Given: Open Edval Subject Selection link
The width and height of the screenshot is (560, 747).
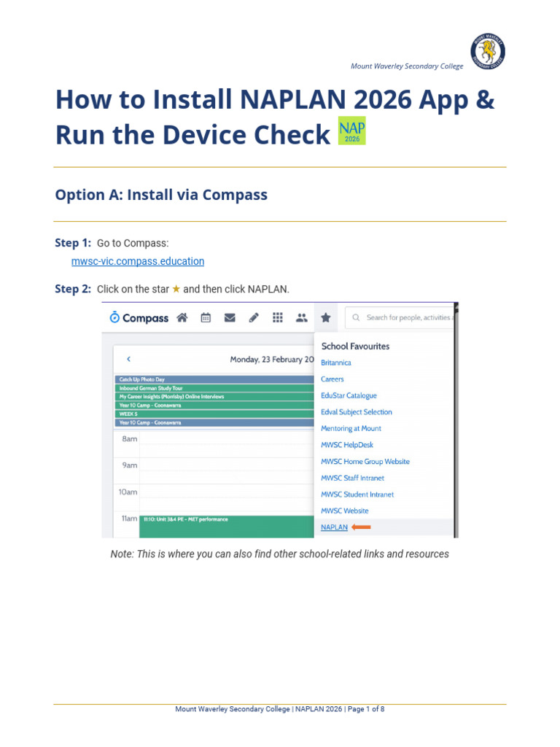Looking at the screenshot, I should tap(356, 412).
